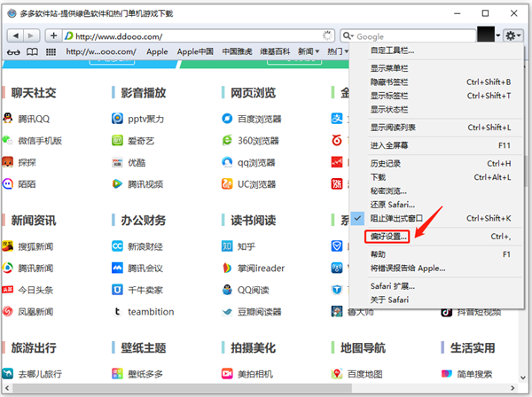The height and width of the screenshot is (397, 532).
Task: Open the 掌阅ireader link
Action: click(261, 268)
